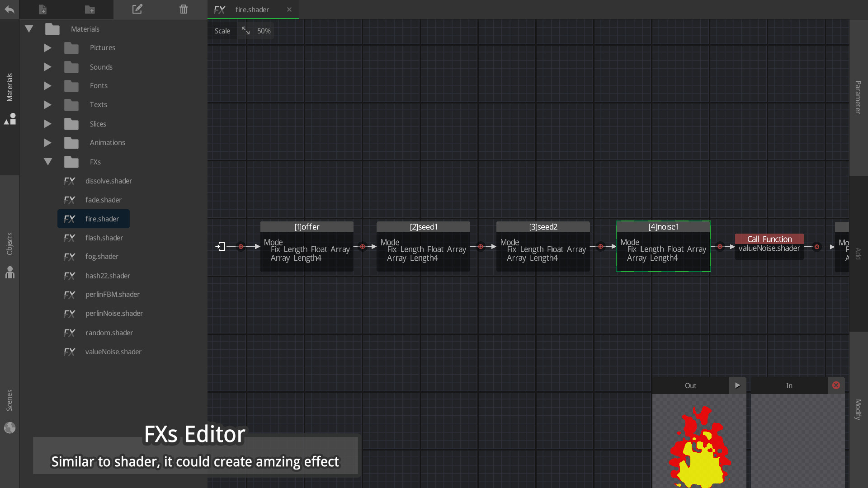
Task: Close the In preview panel
Action: [x=835, y=385]
